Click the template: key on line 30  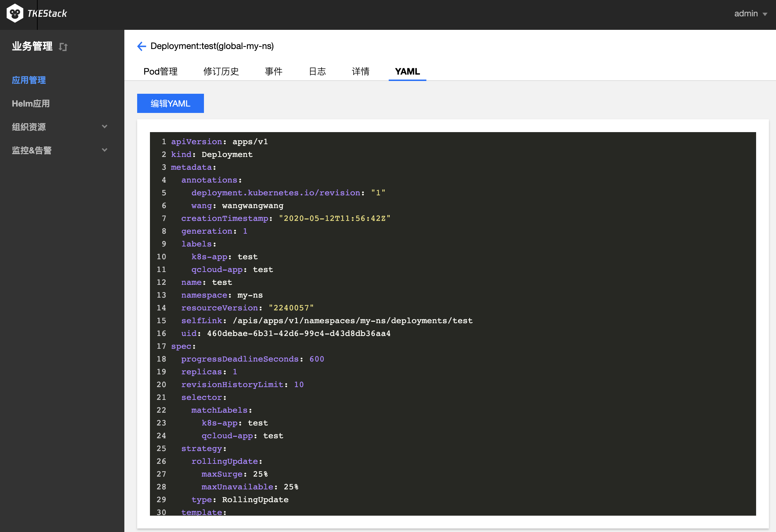pos(204,512)
